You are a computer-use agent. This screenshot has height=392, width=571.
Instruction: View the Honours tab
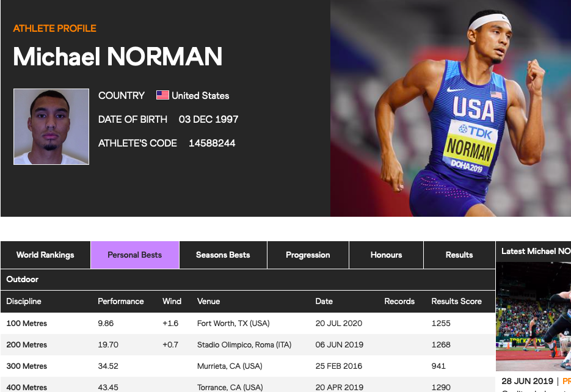387,255
